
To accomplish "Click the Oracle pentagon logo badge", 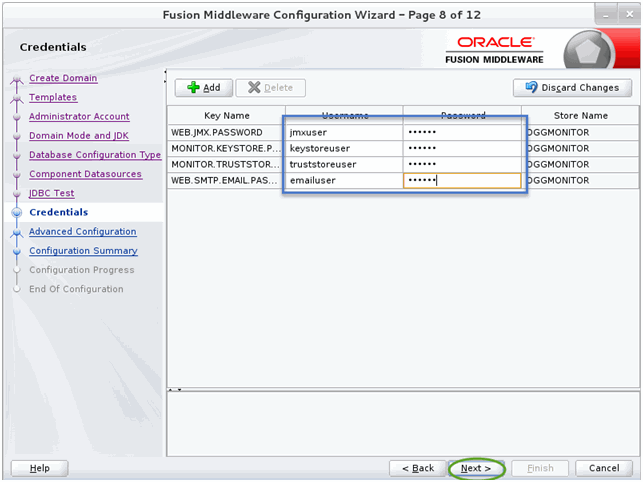I will tap(588, 51).
